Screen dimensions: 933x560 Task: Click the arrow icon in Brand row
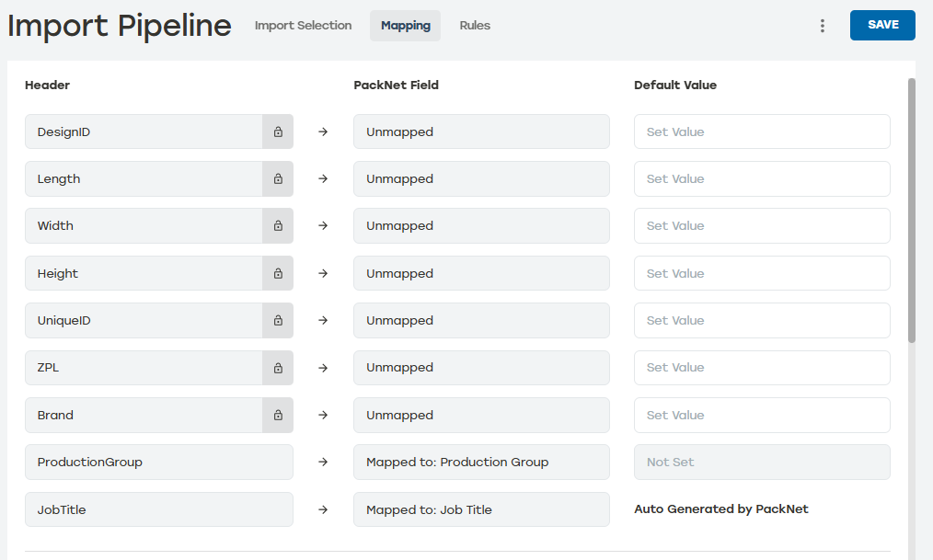pyautogui.click(x=323, y=415)
